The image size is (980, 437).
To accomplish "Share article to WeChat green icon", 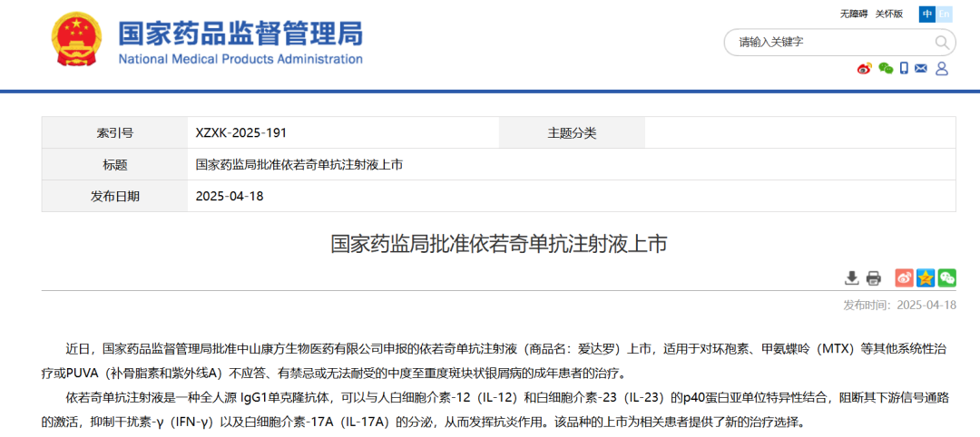I will (x=946, y=277).
